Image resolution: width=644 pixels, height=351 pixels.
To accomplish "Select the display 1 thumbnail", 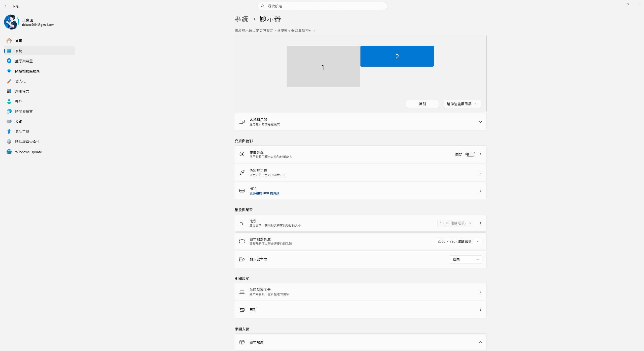I will (323, 67).
